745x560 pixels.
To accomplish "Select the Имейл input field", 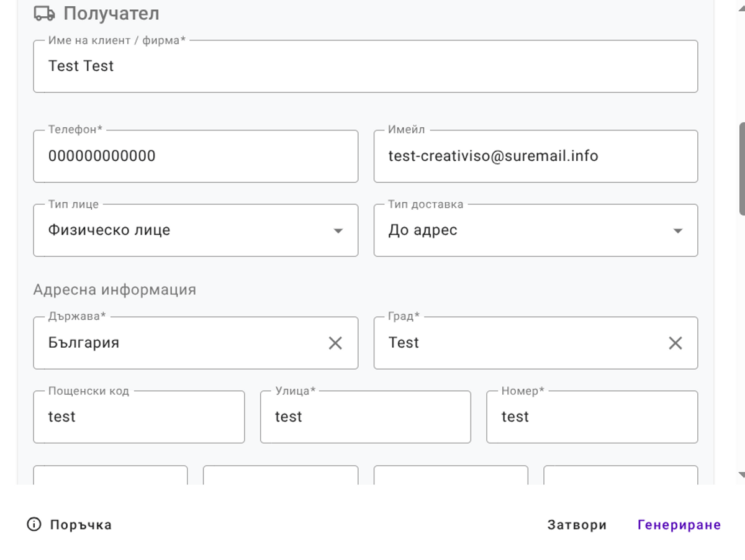I will [535, 156].
